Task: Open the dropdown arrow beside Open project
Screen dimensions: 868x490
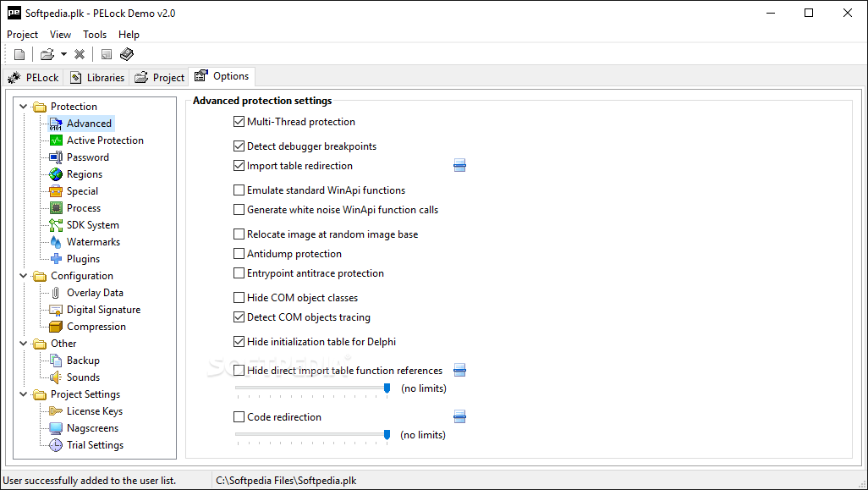Action: 63,54
